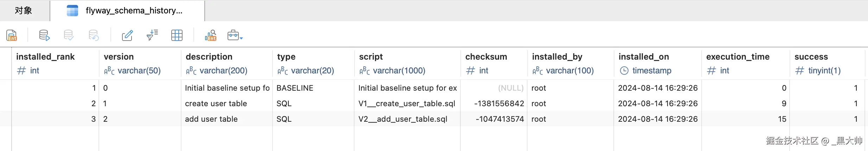Click the rollback database icon
Screen dimensions: 868x151
click(x=94, y=35)
